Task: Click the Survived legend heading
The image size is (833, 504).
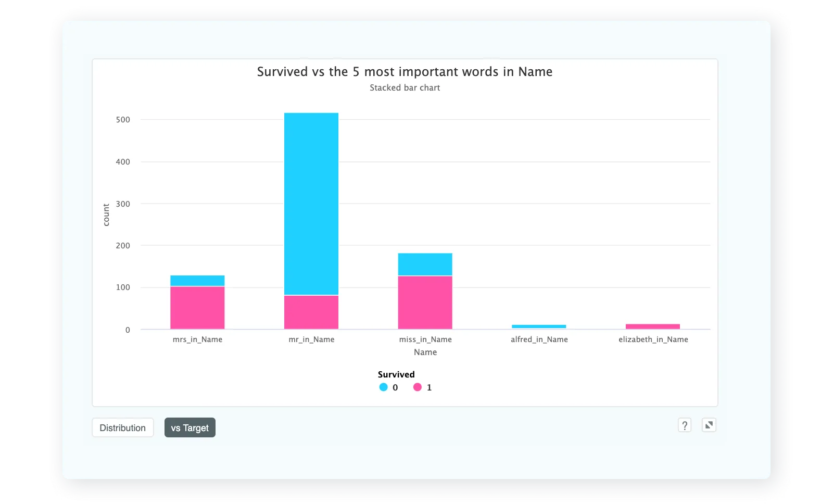Action: point(396,374)
